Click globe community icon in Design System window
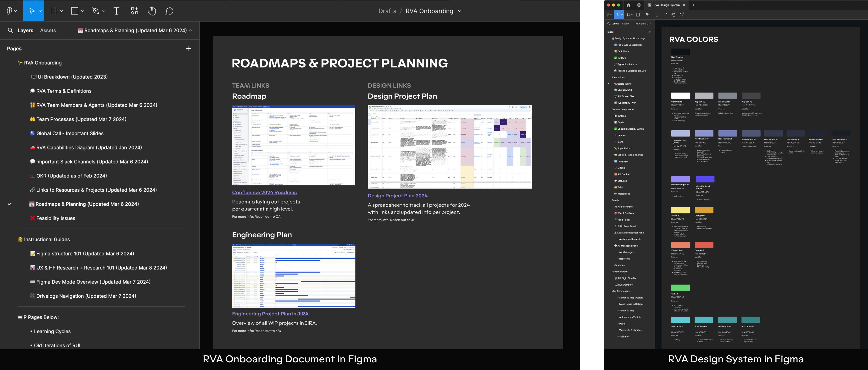 [x=639, y=5]
